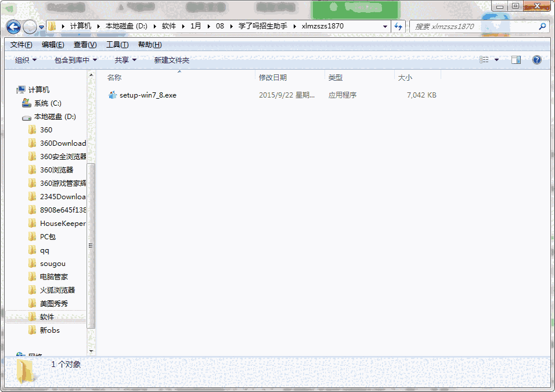Create a folder with 新建文件夹
555x392 pixels.
pos(172,59)
